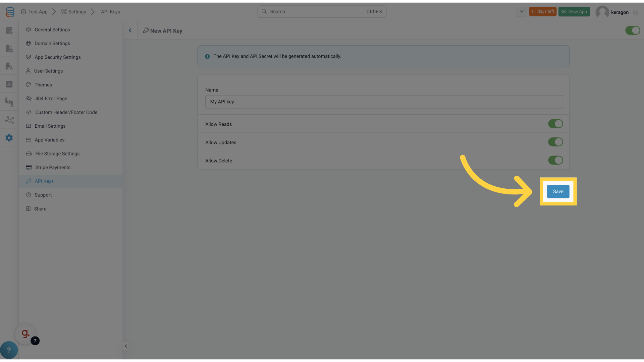Open the app with View App button

pyautogui.click(x=574, y=11)
